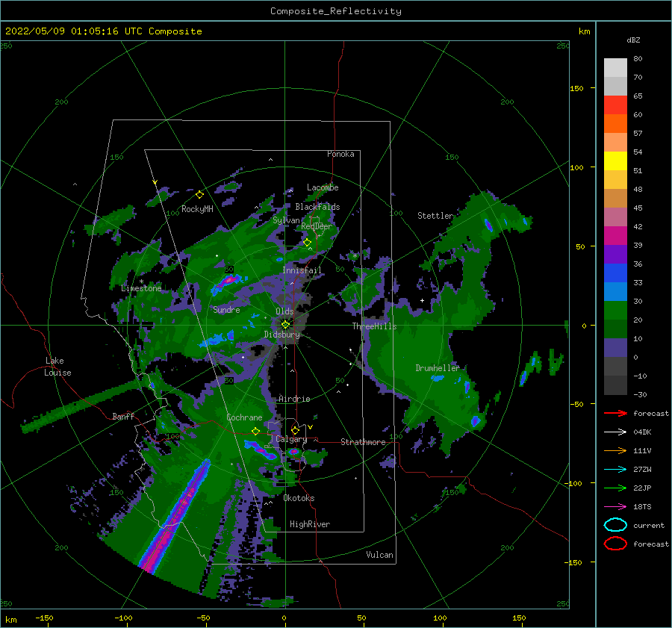This screenshot has height=628, width=672.
Task: Click the 04DK legend text
Action: pyautogui.click(x=642, y=432)
